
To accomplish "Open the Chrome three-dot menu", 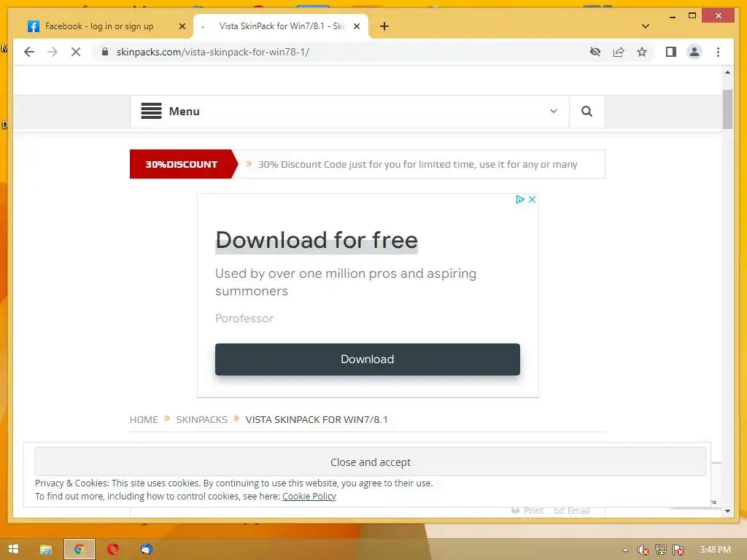I will [x=718, y=52].
